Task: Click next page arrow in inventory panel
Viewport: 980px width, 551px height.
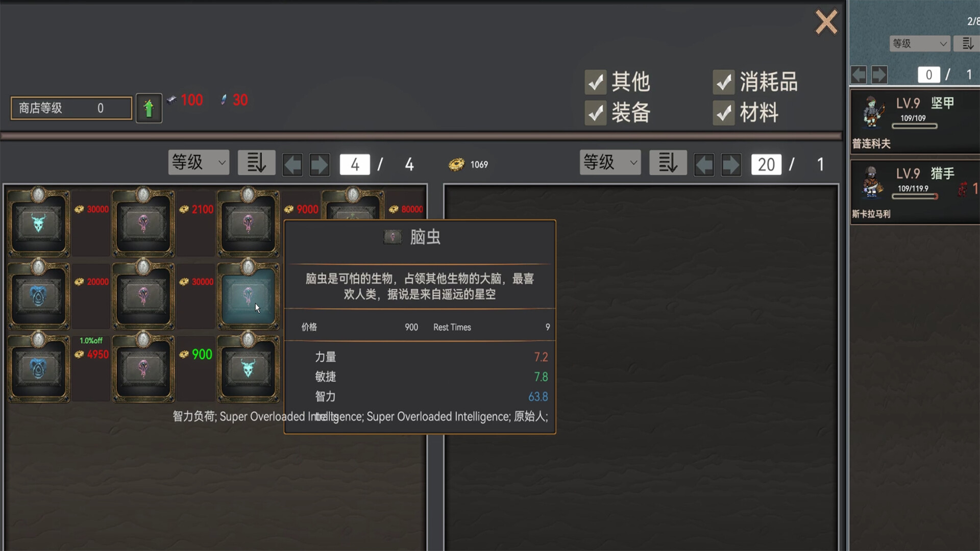Action: point(731,164)
